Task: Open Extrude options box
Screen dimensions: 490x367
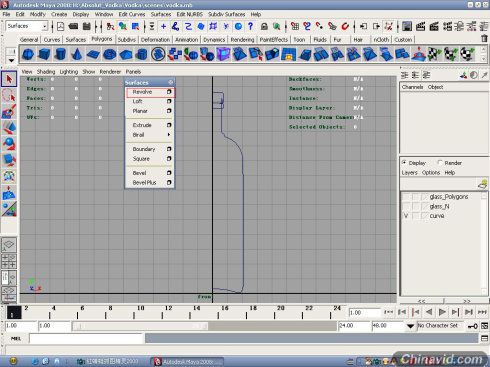Action: tap(169, 125)
